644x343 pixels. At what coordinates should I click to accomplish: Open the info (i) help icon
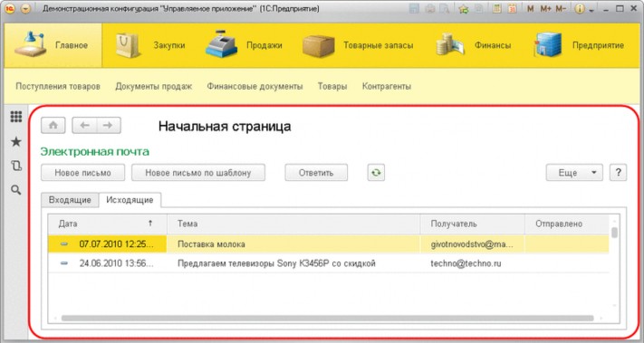click(x=580, y=9)
